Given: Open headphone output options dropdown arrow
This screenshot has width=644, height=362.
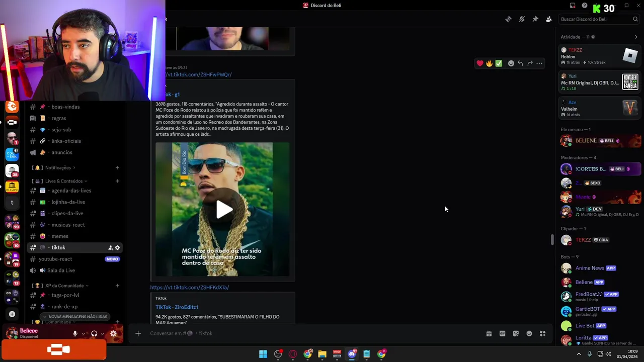Looking at the screenshot, I should pos(103,333).
